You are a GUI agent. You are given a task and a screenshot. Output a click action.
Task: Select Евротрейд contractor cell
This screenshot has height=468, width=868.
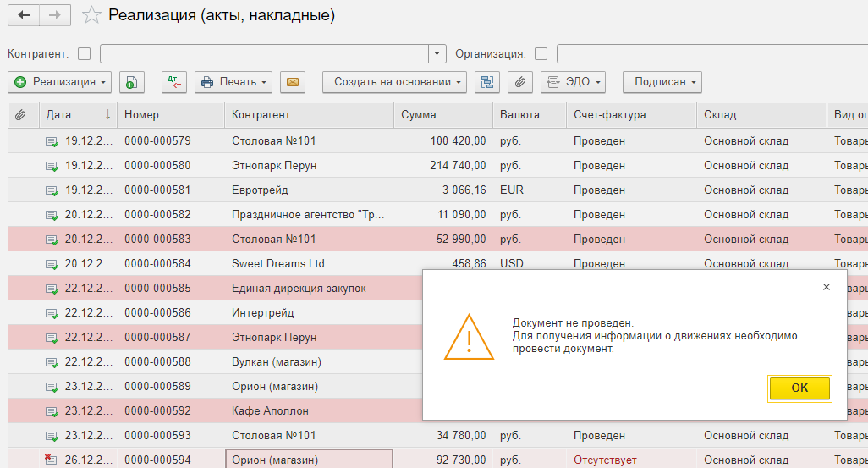(x=309, y=190)
